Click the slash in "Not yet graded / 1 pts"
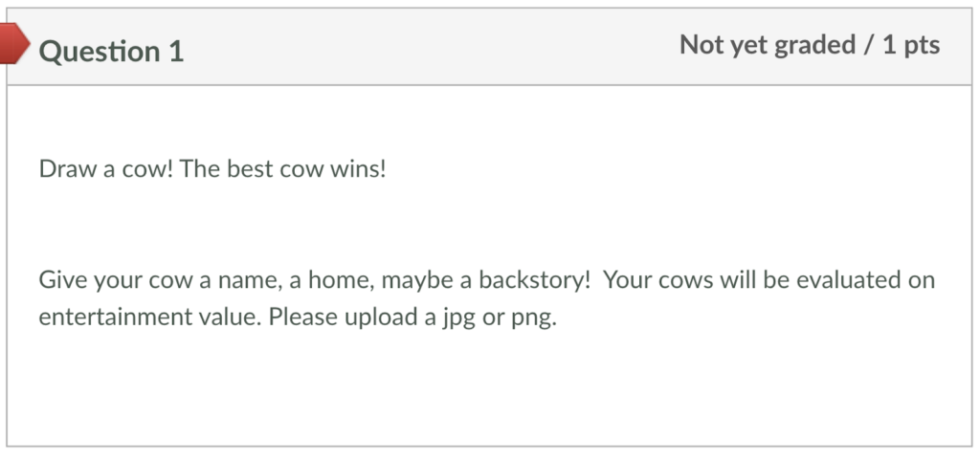 867,45
